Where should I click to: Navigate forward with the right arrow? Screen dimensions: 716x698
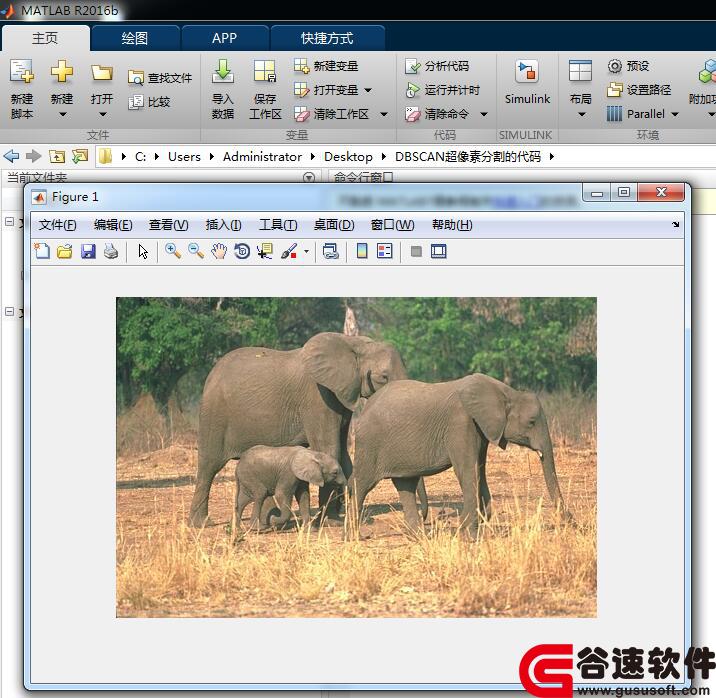click(34, 157)
